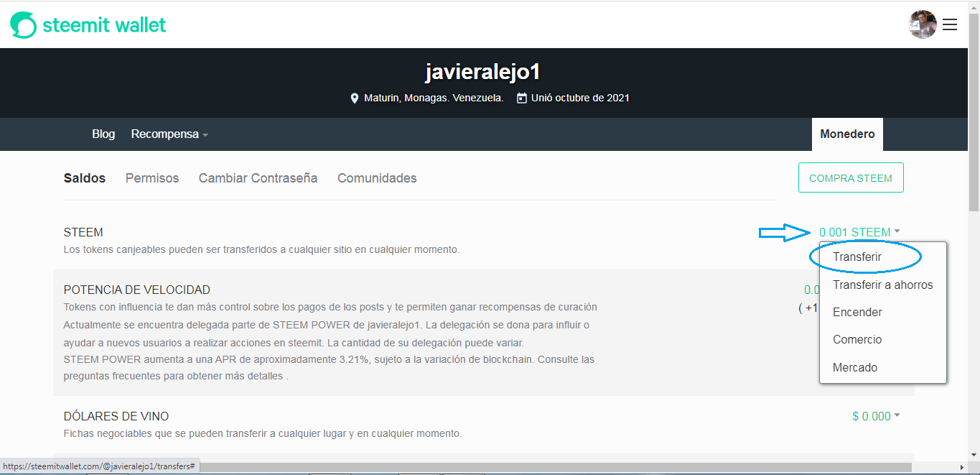
Task: Switch to the Permisos tab
Action: (152, 178)
